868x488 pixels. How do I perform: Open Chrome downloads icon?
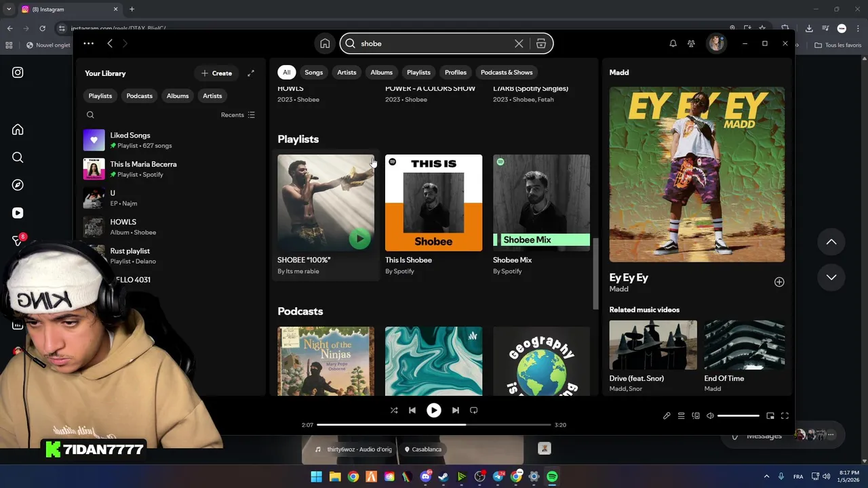809,28
